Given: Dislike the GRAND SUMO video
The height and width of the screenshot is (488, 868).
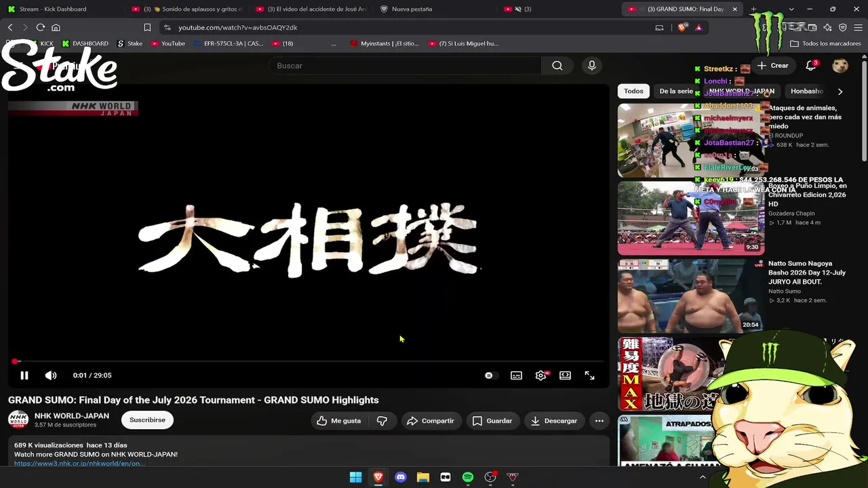Looking at the screenshot, I should point(382,421).
